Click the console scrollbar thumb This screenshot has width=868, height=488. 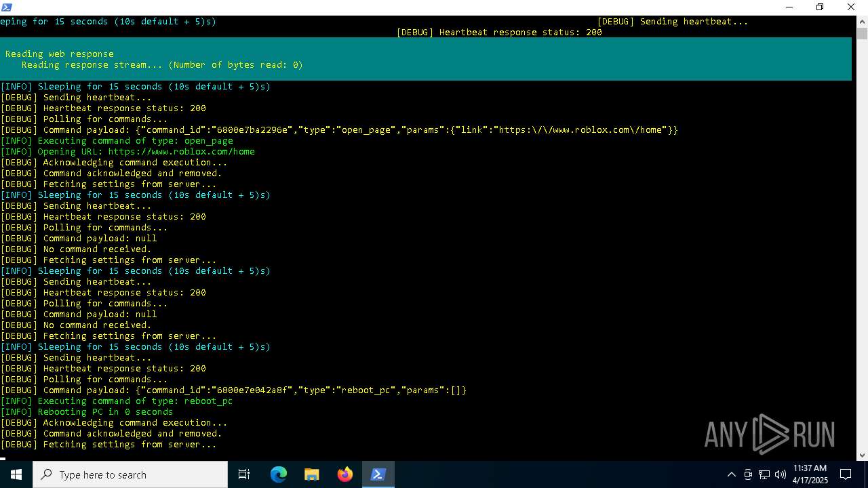tap(862, 34)
